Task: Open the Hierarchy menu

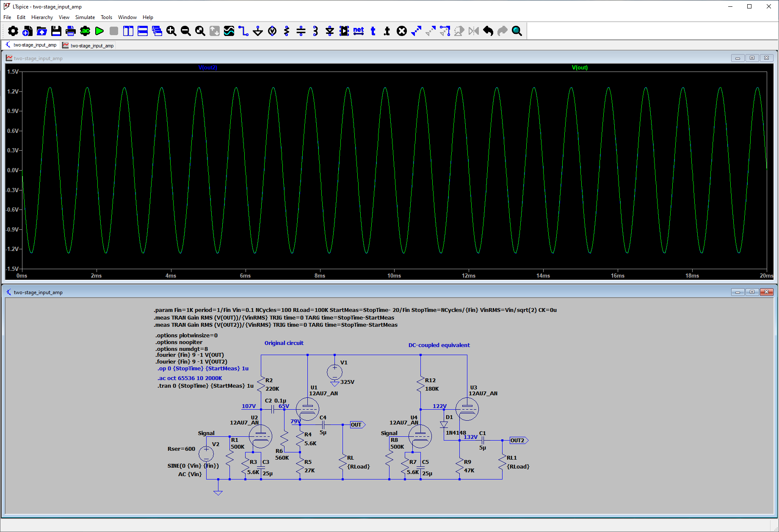Action: point(42,17)
